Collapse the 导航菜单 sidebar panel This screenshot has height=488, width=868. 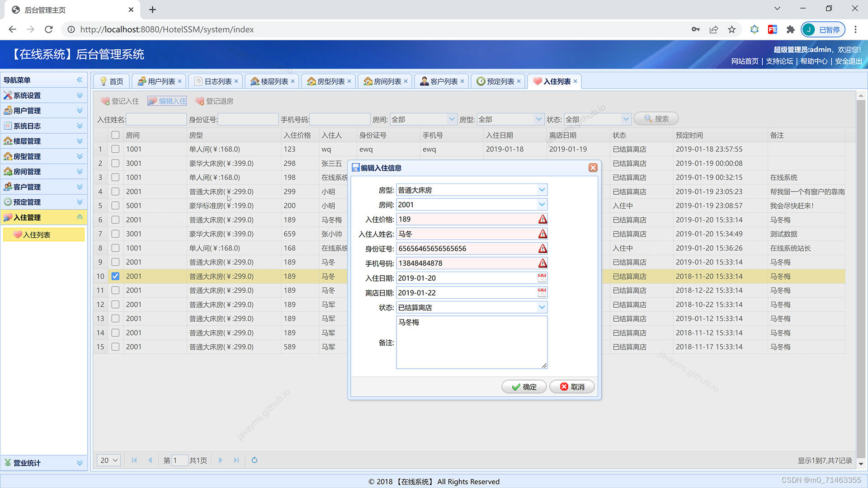pos(80,80)
